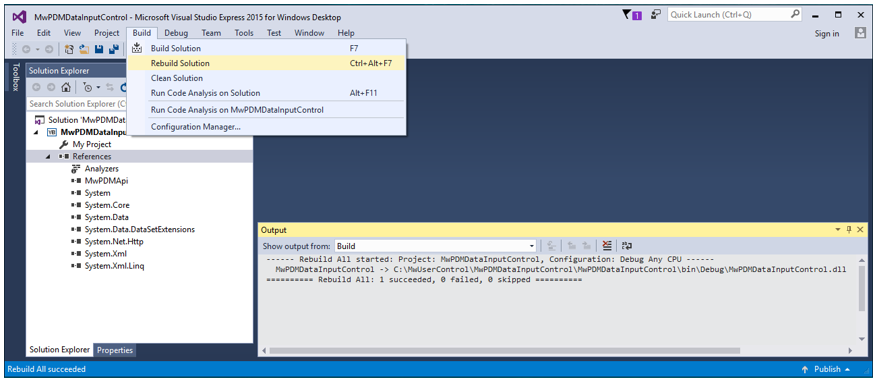This screenshot has height=381, width=878.
Task: Switch to the Properties tab
Action: coord(115,350)
